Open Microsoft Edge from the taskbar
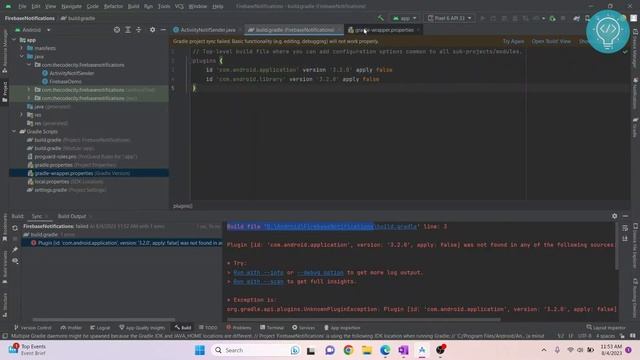The height and width of the screenshot is (360, 640). click(385, 350)
